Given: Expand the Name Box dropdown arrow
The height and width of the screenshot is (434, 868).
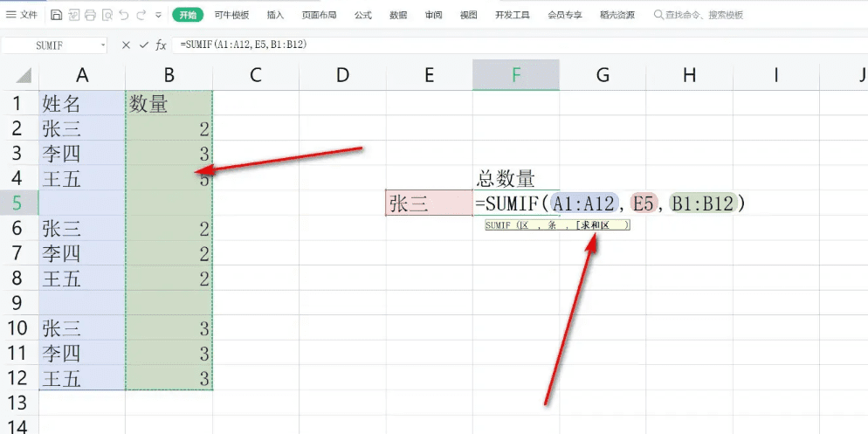Looking at the screenshot, I should (x=102, y=45).
